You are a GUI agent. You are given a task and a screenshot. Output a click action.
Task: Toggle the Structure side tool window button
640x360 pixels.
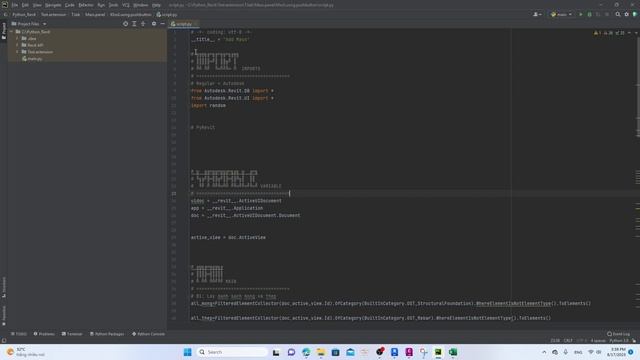coord(4,287)
